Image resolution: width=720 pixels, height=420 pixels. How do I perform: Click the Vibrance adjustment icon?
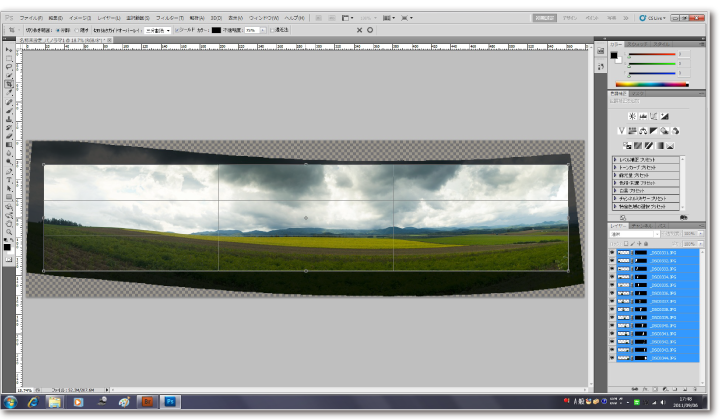point(621,131)
